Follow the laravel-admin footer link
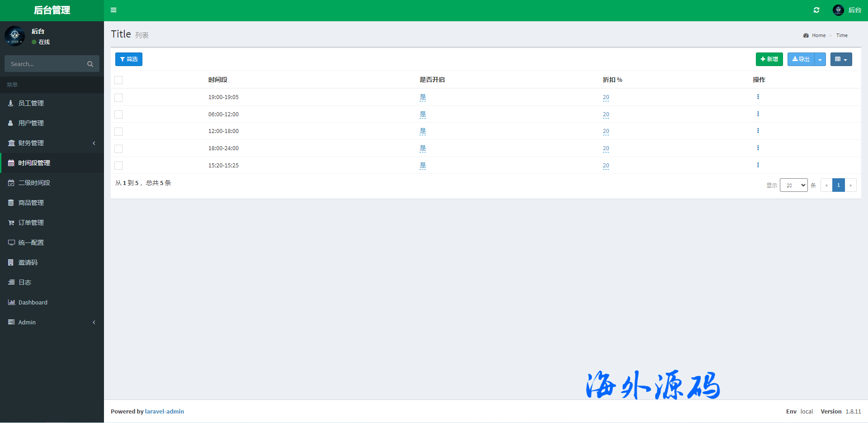 [x=164, y=411]
